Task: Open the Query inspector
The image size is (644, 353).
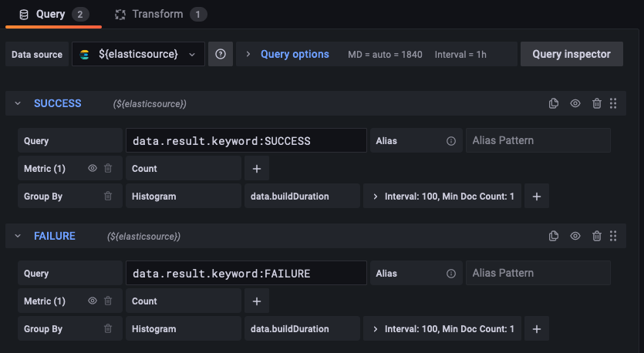Action: tap(572, 54)
